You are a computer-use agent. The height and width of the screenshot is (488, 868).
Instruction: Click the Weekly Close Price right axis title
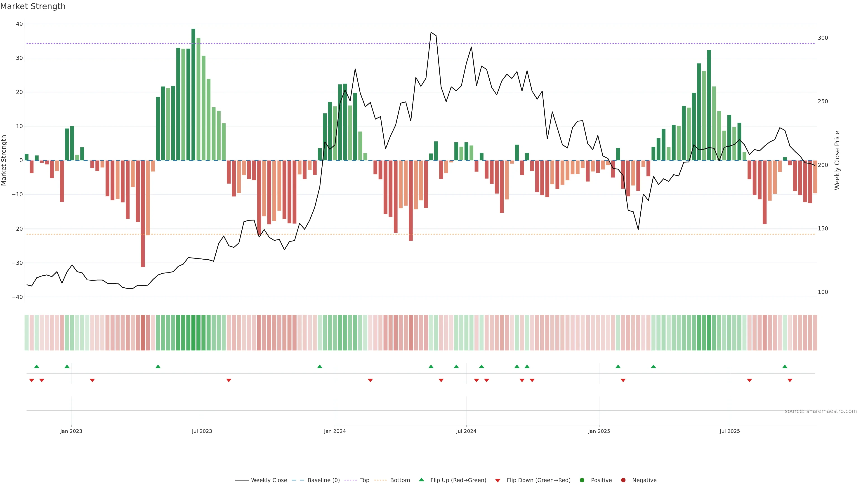click(837, 160)
